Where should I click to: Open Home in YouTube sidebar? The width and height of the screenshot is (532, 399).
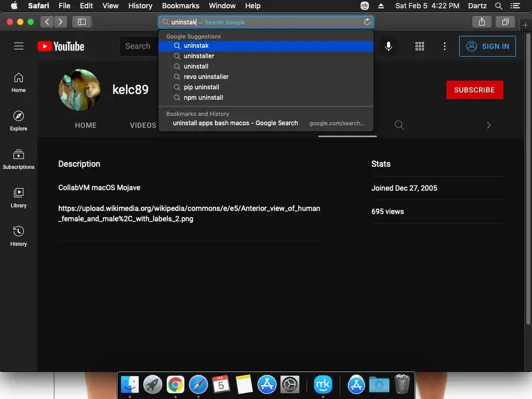point(19,83)
